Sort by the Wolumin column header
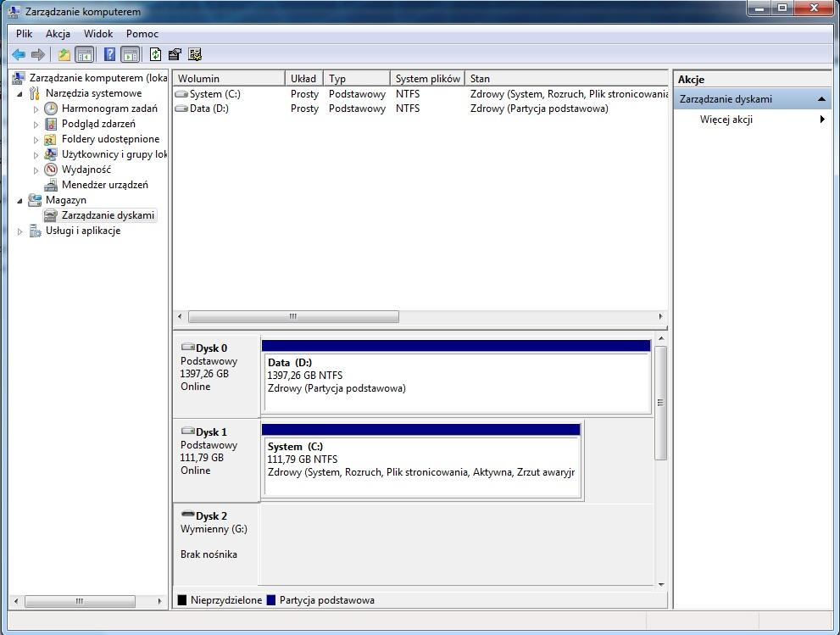 pos(229,79)
